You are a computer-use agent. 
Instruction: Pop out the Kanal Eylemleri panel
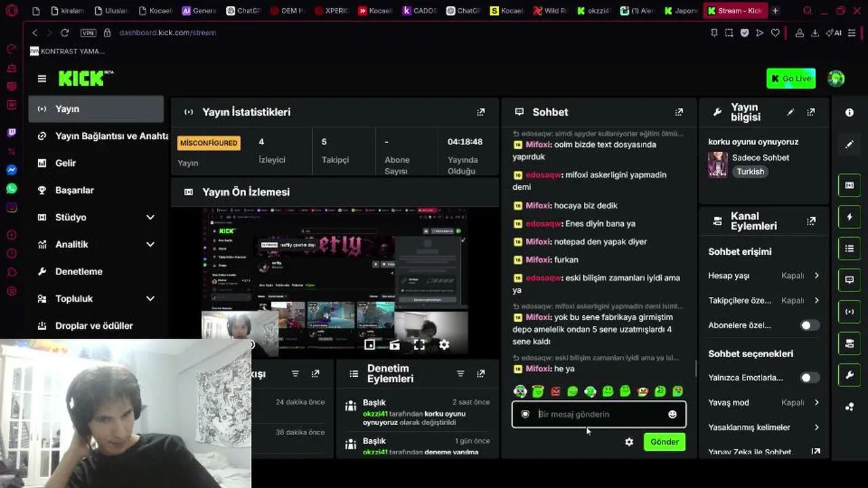pyautogui.click(x=811, y=221)
